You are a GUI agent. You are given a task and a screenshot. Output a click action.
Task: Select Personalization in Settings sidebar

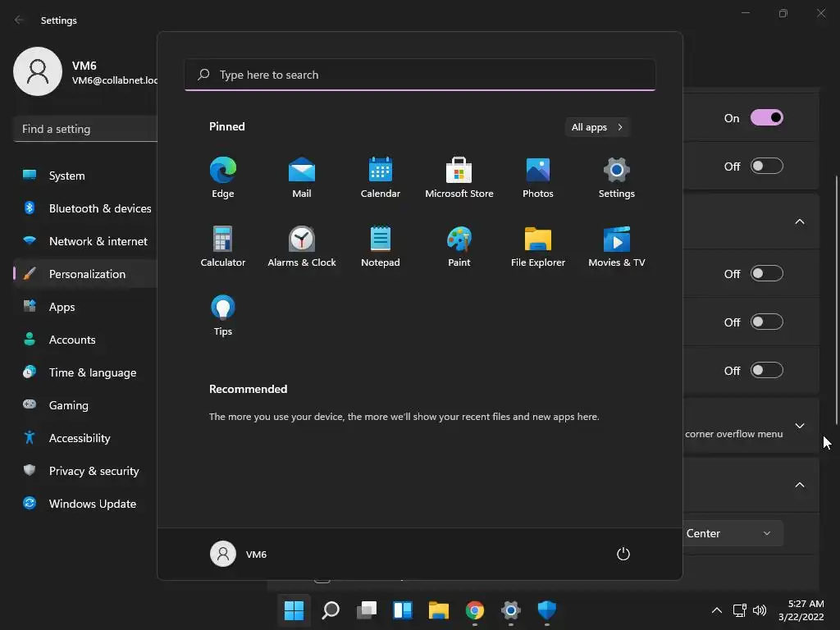point(85,274)
